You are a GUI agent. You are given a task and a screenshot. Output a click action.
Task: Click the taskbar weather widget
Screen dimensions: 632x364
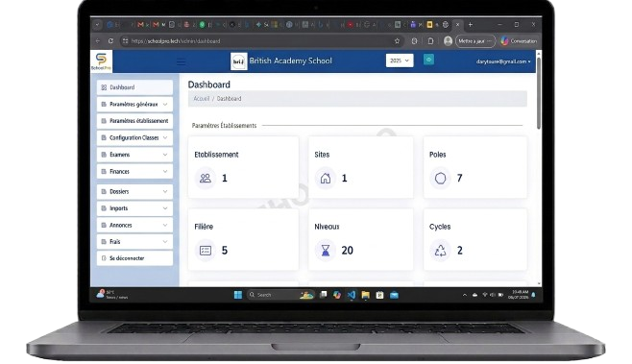coord(111,295)
